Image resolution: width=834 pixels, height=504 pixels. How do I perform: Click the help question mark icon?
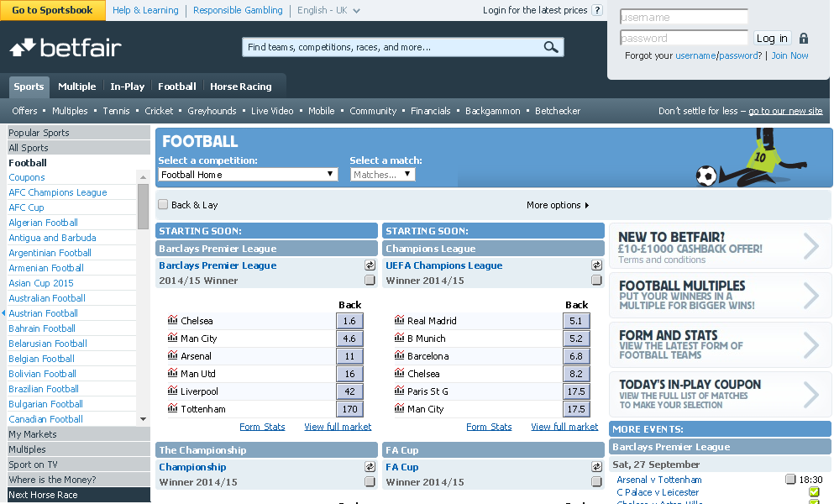point(597,10)
